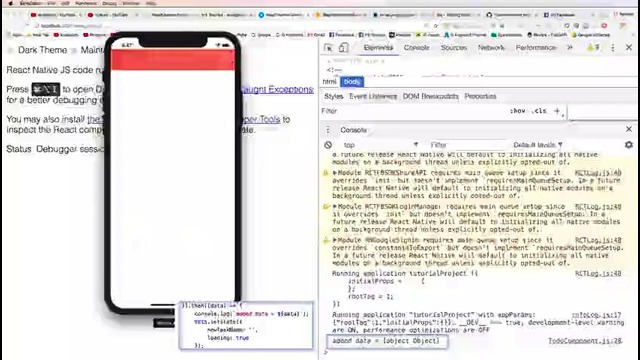Viewport: 640px width, 360px height.
Task: Show more DevTools tabs via the chevron
Action: coord(570,48)
